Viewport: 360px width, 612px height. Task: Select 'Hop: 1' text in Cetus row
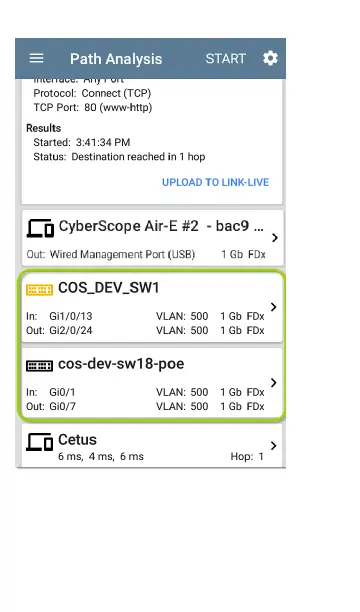pos(247,457)
